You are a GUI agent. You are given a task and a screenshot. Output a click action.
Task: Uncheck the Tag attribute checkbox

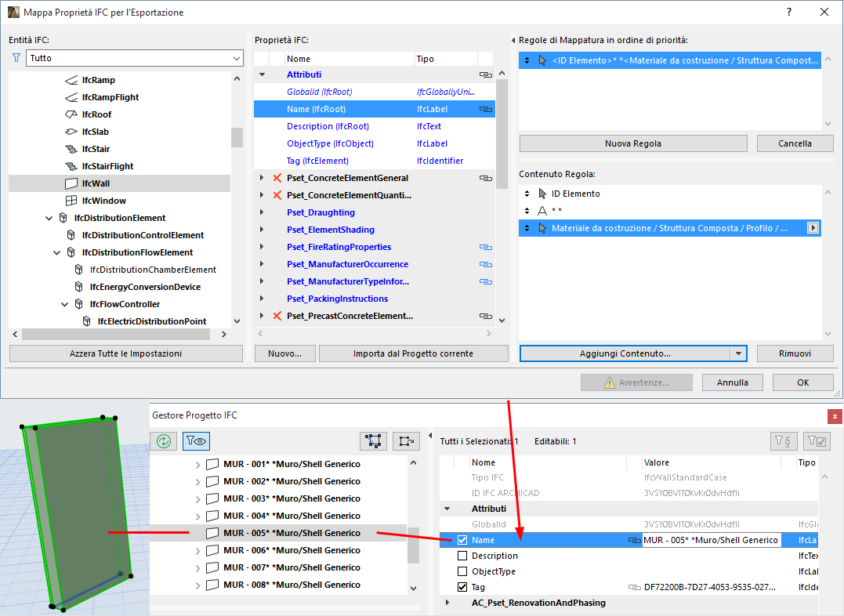coord(462,587)
